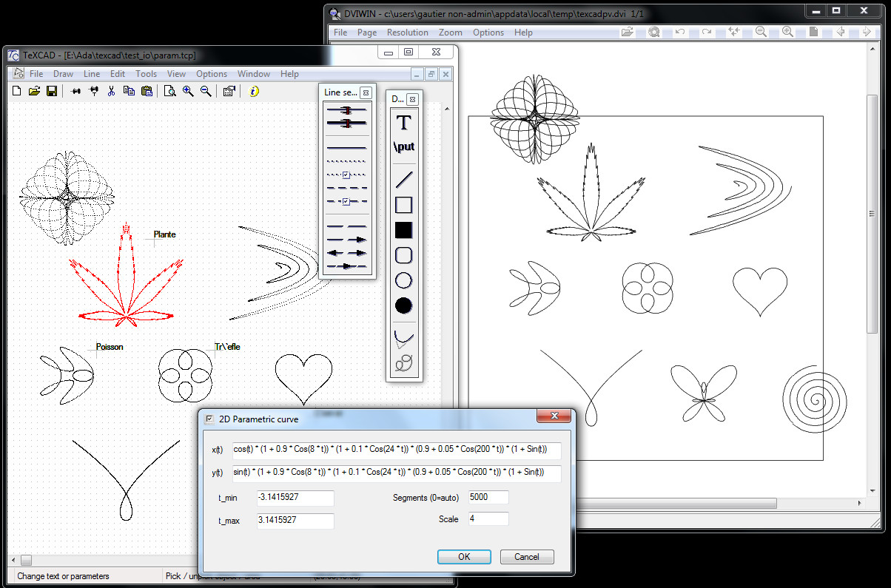Select the thick line thickness option
The height and width of the screenshot is (588, 891).
pos(346,122)
